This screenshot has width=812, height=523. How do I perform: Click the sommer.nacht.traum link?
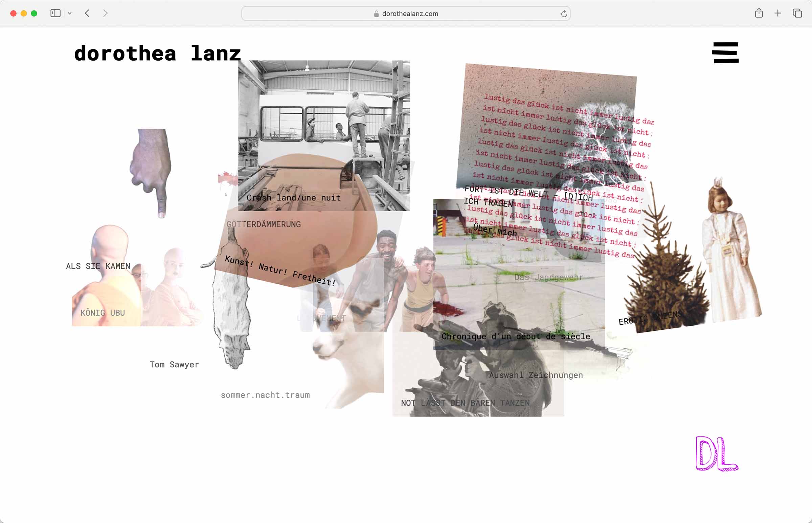click(265, 395)
